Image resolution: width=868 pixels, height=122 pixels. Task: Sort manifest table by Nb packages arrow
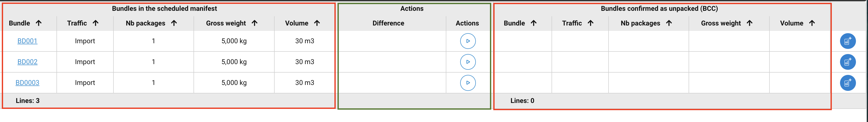tap(174, 23)
